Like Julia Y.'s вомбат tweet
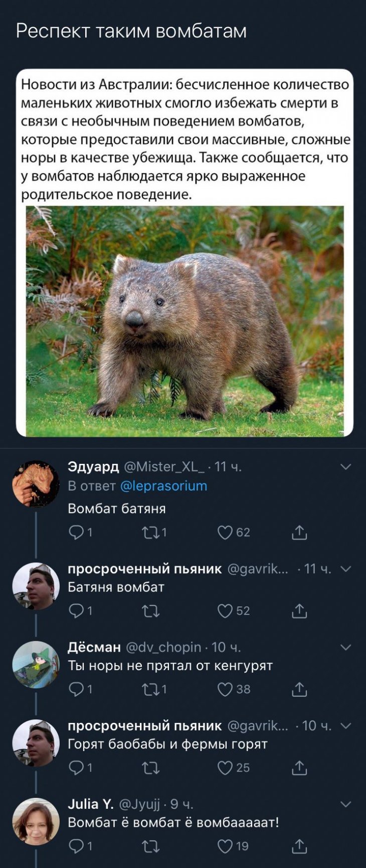 tap(225, 846)
